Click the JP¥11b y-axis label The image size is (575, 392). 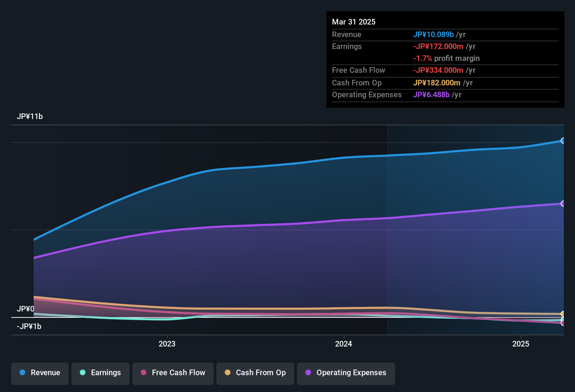click(30, 117)
